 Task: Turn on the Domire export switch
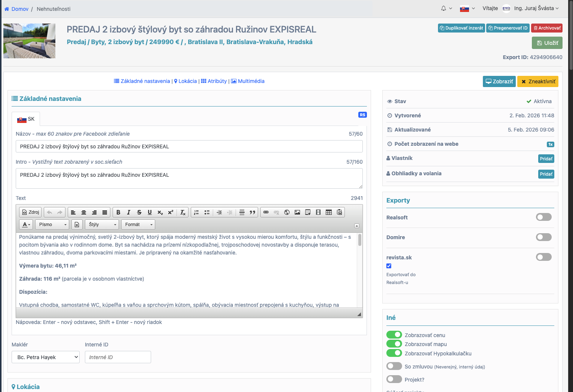coord(543,237)
